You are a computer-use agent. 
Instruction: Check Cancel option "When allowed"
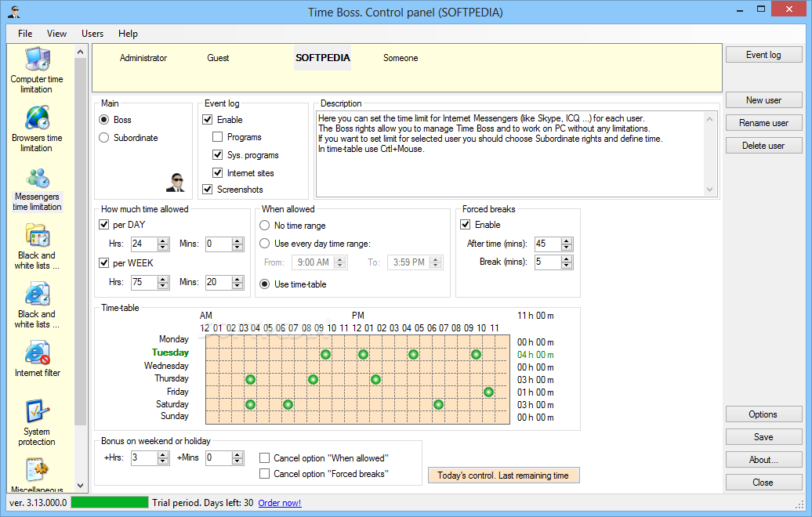coord(265,458)
